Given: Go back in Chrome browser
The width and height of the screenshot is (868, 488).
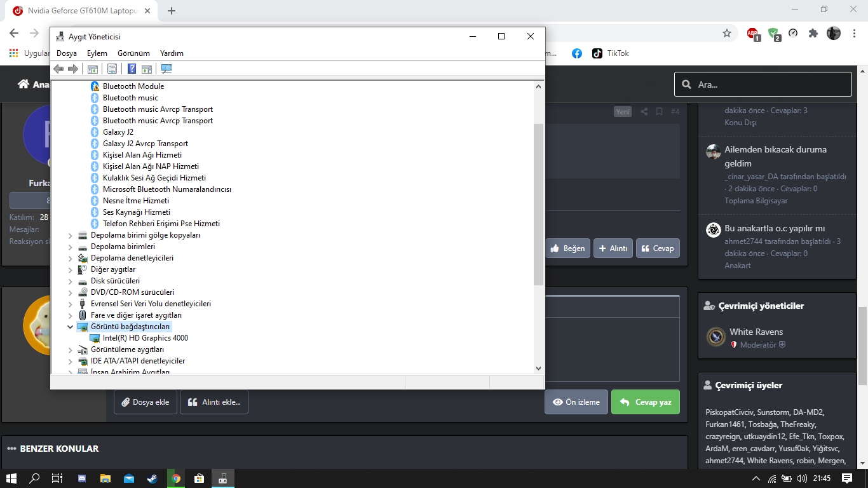Looking at the screenshot, I should coord(14,33).
